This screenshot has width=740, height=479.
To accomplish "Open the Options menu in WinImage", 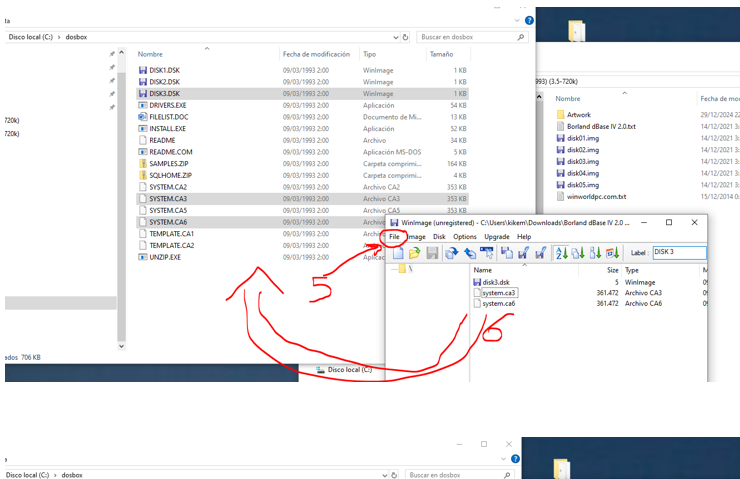I will click(x=465, y=237).
